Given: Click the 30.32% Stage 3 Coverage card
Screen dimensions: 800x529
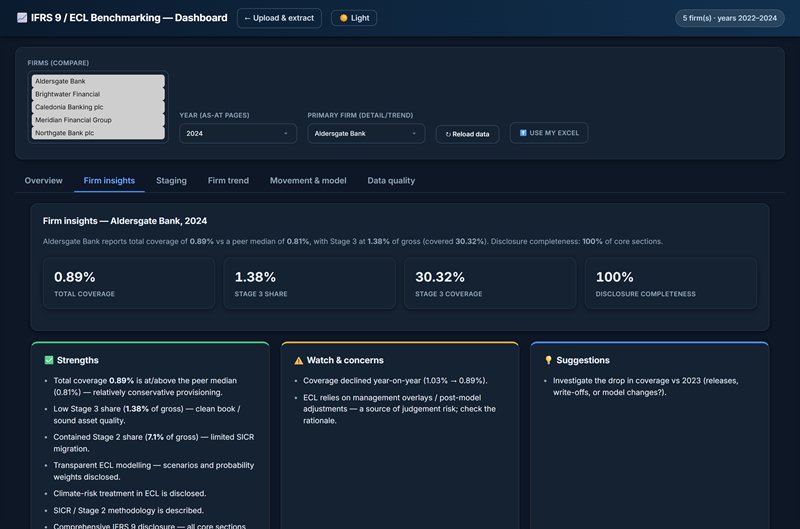Looking at the screenshot, I should point(490,283).
